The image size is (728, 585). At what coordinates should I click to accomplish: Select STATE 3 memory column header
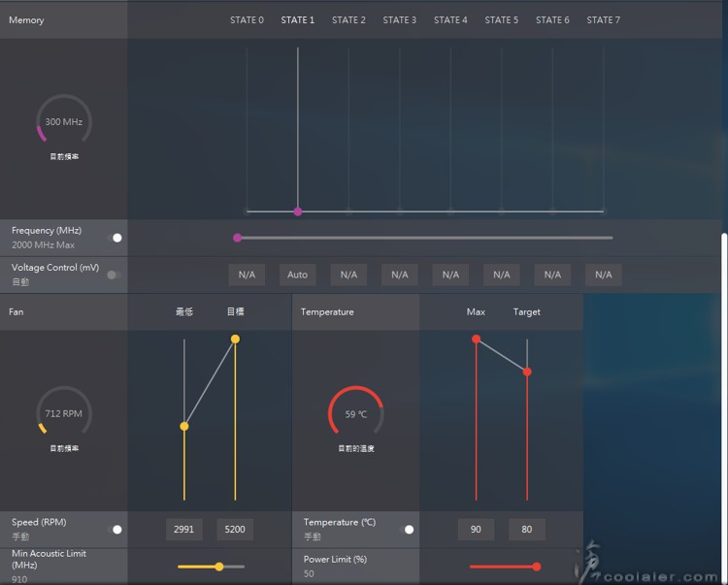coord(399,20)
